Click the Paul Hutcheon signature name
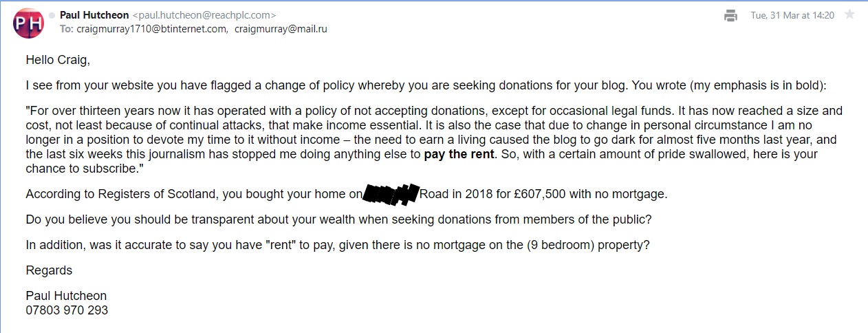The width and height of the screenshot is (868, 333). pos(66,297)
